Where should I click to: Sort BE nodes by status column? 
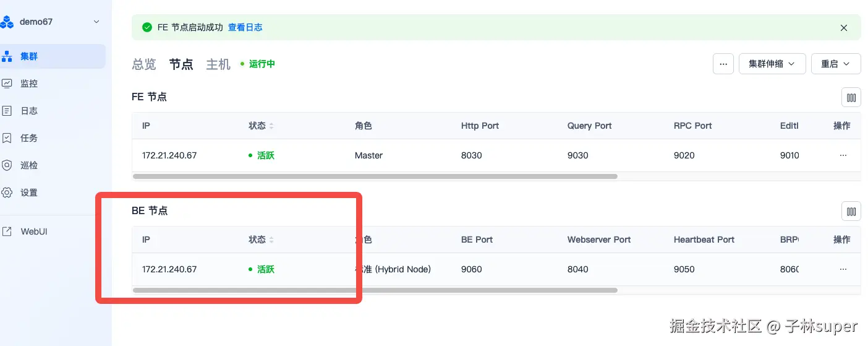click(271, 240)
